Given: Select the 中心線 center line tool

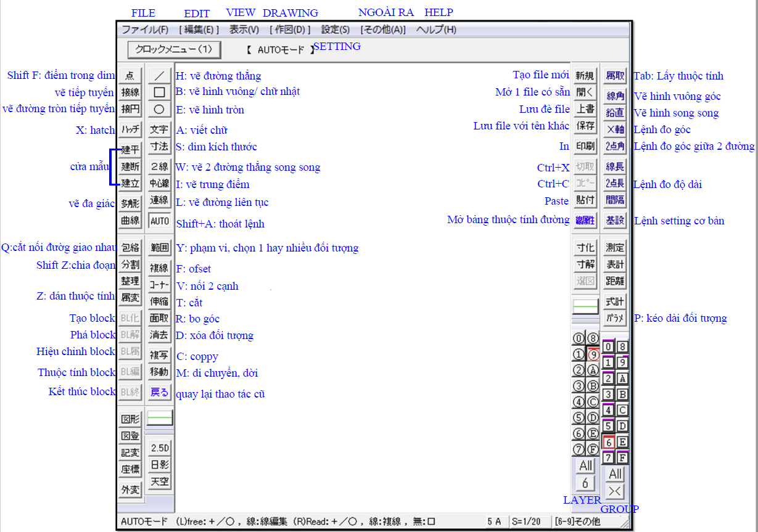Looking at the screenshot, I should 160,183.
